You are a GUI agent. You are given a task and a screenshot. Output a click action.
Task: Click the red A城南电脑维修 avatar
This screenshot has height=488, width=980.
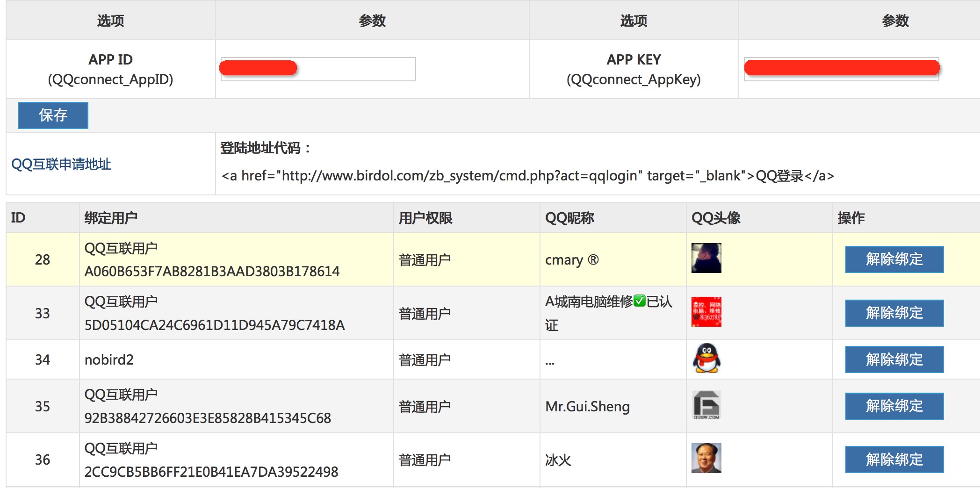pos(706,312)
